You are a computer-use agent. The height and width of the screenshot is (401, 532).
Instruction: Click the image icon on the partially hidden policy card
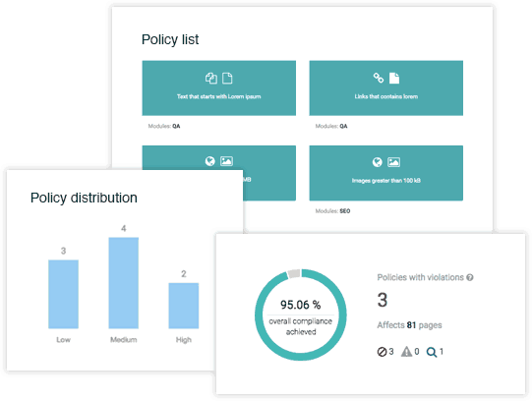(226, 161)
